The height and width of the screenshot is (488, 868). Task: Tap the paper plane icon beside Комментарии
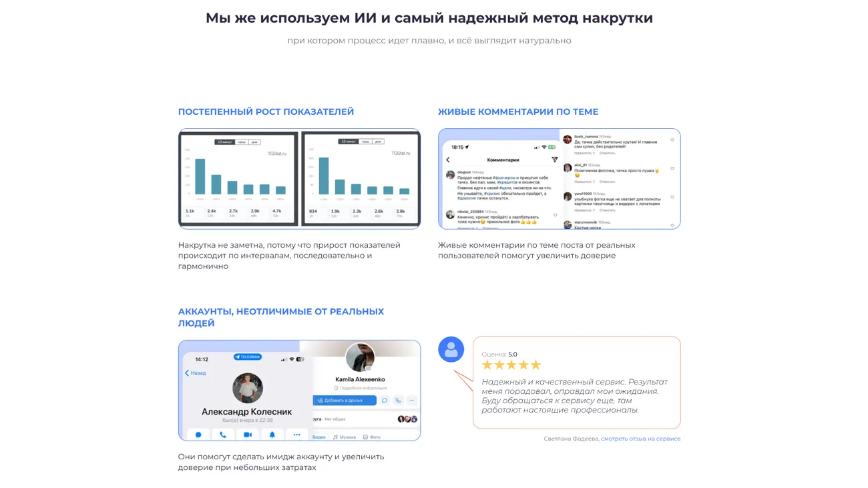[x=554, y=160]
